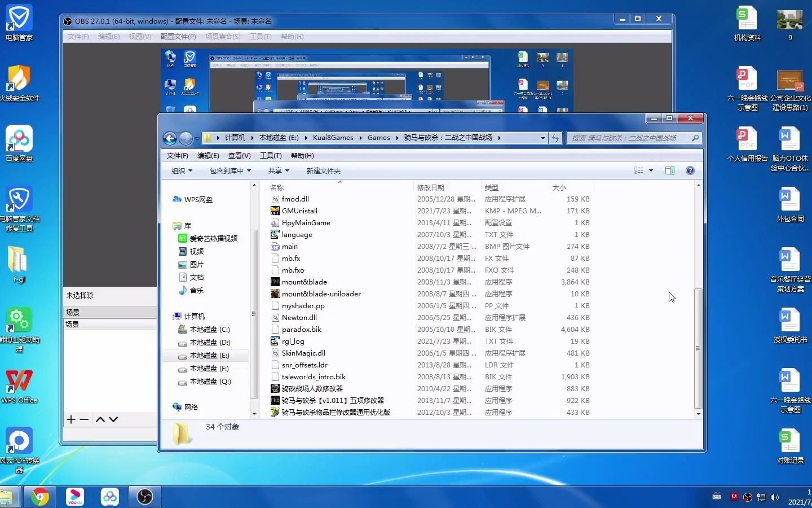Open the address bar history dropdown

pos(542,138)
